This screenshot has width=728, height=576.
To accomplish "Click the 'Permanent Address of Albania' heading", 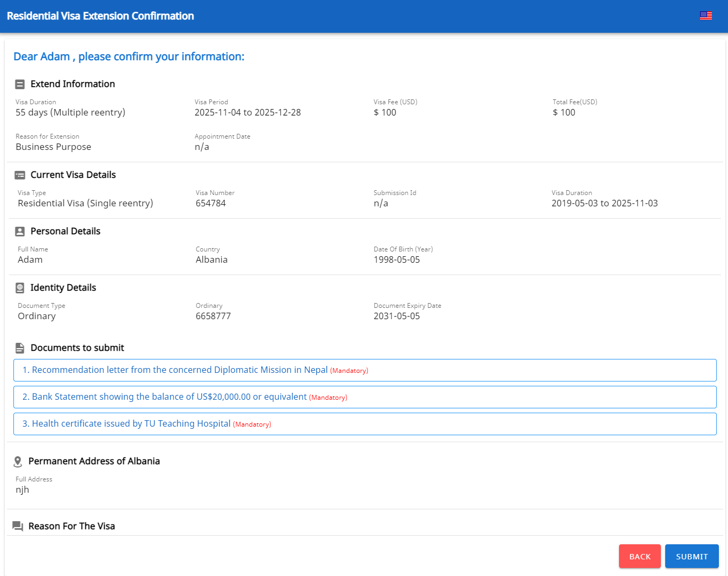I will 94,461.
